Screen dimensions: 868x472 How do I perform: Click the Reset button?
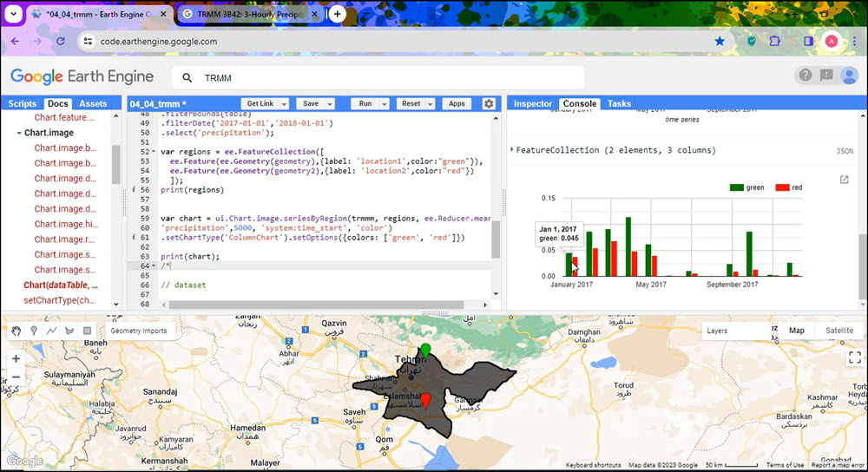click(x=411, y=103)
